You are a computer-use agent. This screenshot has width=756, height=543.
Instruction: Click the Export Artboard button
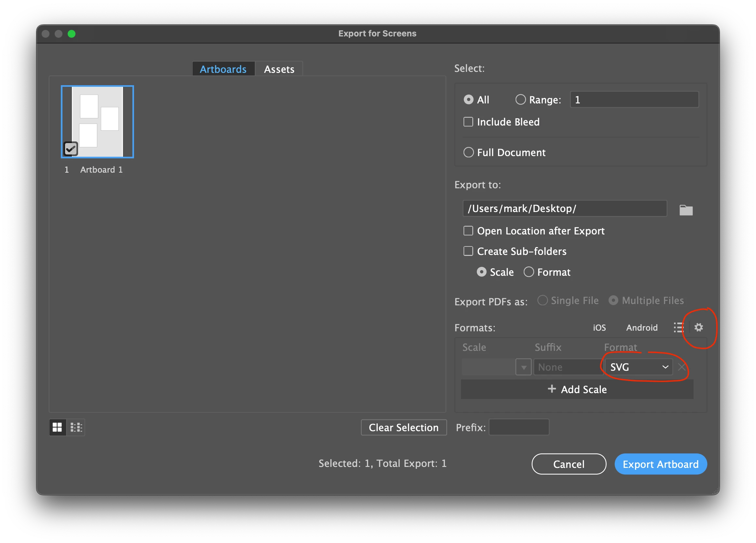660,464
